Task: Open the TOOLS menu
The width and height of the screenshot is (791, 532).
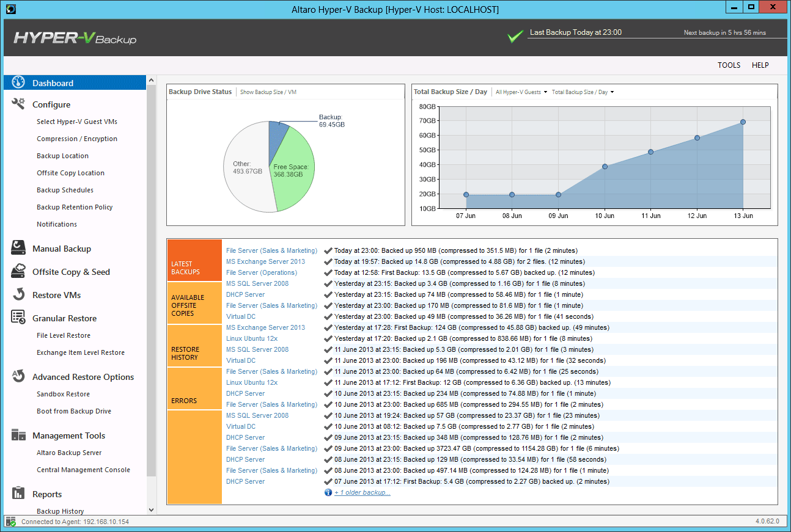Action: tap(729, 65)
